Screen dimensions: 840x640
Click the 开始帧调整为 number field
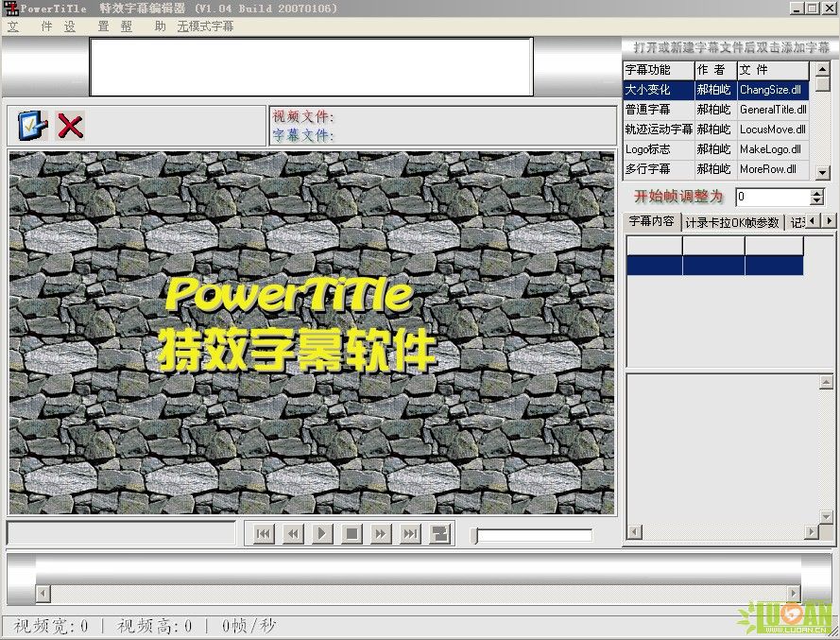(x=773, y=197)
